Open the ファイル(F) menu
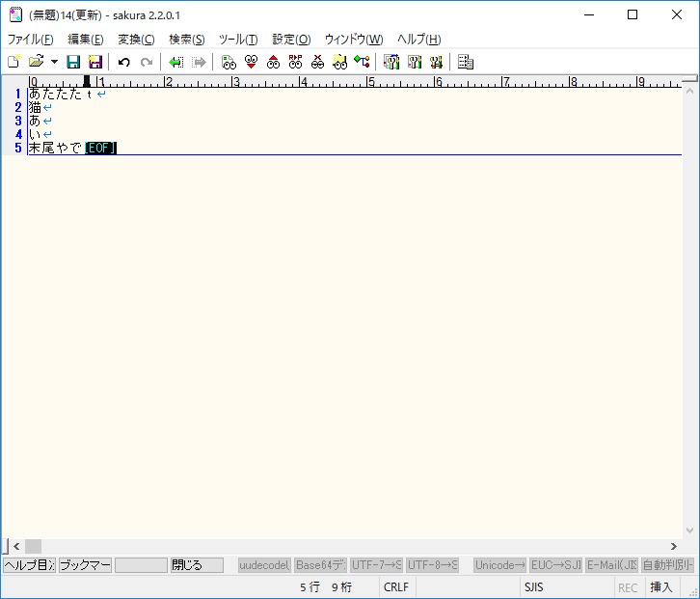Screen dimensions: 700x599 click(30, 40)
